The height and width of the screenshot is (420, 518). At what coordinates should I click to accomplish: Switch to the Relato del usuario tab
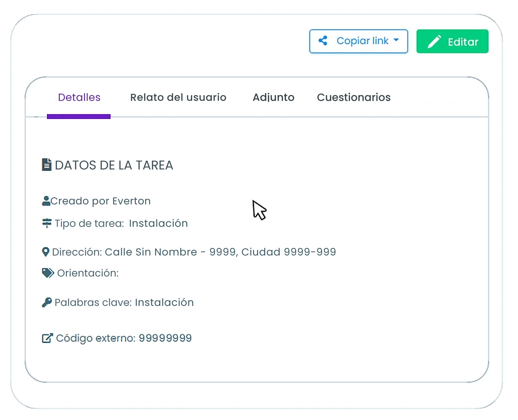tap(178, 97)
